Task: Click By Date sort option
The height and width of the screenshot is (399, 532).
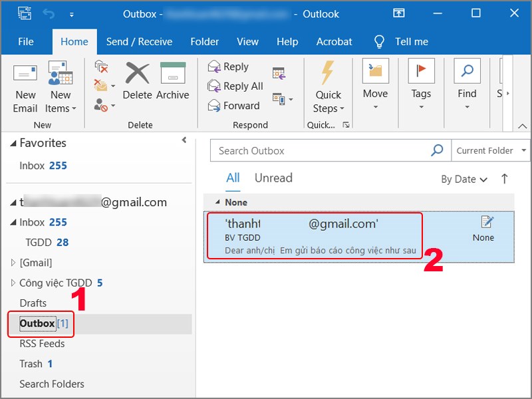Action: (x=464, y=178)
